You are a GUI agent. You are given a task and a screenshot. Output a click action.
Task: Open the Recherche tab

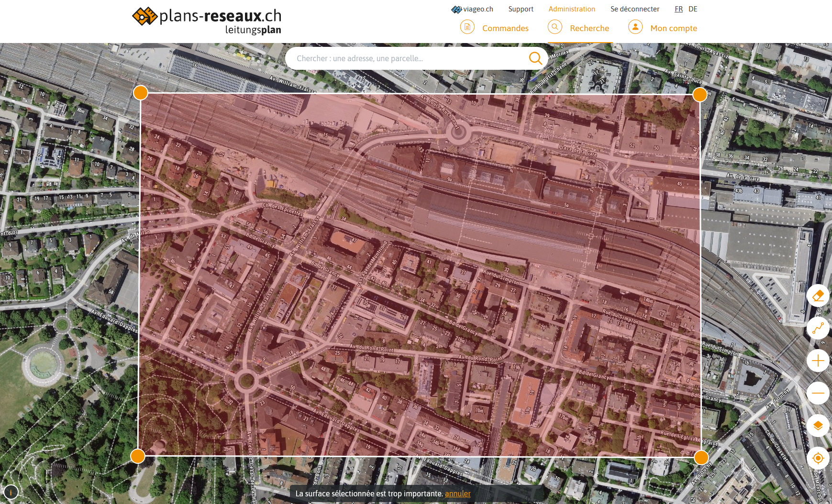point(589,28)
